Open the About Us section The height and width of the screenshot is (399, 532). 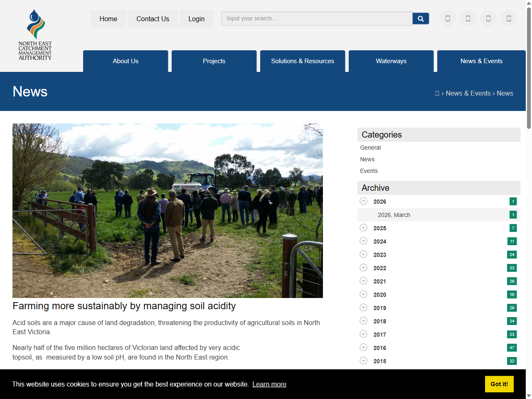pyautogui.click(x=126, y=61)
